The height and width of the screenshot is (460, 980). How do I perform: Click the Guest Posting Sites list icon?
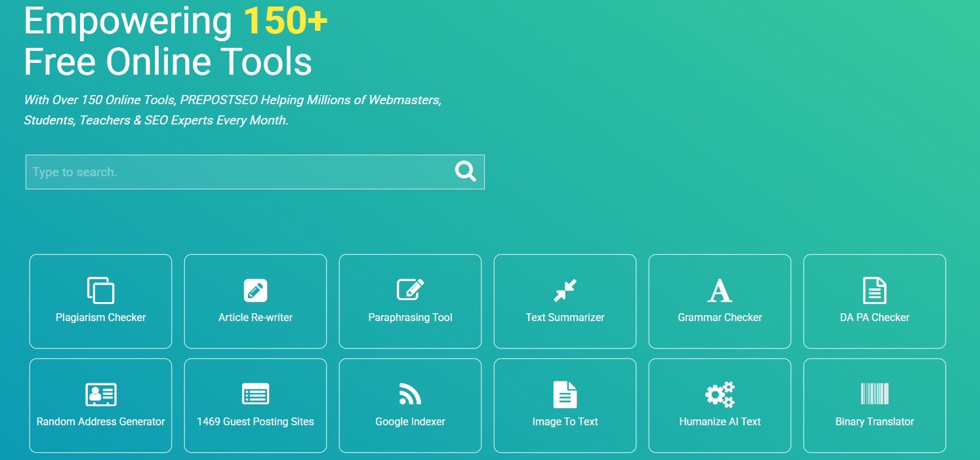click(x=255, y=394)
